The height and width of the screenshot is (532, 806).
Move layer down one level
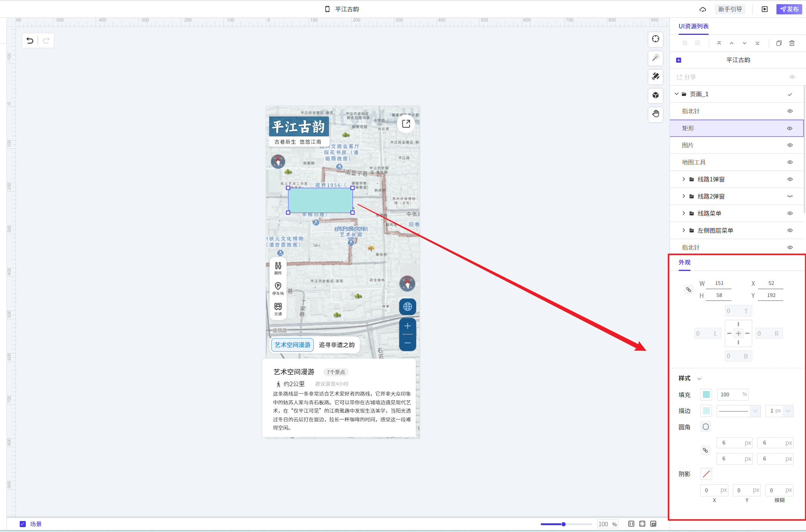pyautogui.click(x=745, y=43)
